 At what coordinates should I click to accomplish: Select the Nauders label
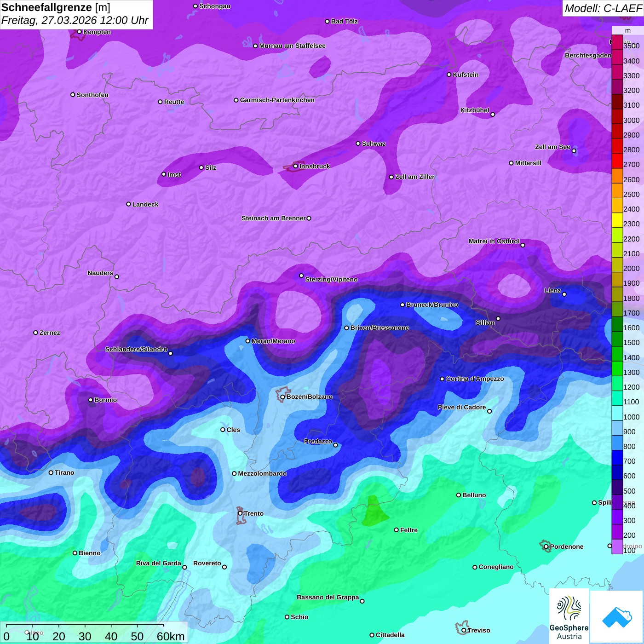point(100,273)
